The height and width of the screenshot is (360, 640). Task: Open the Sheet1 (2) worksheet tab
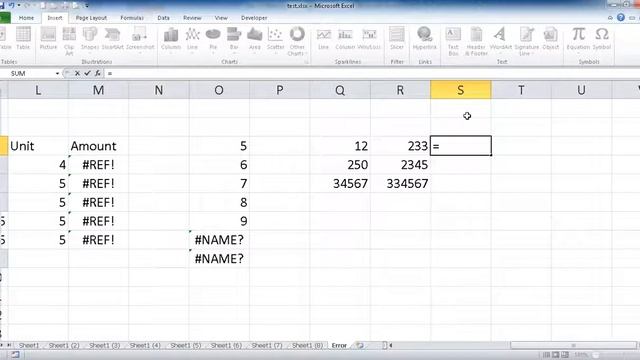(64, 345)
